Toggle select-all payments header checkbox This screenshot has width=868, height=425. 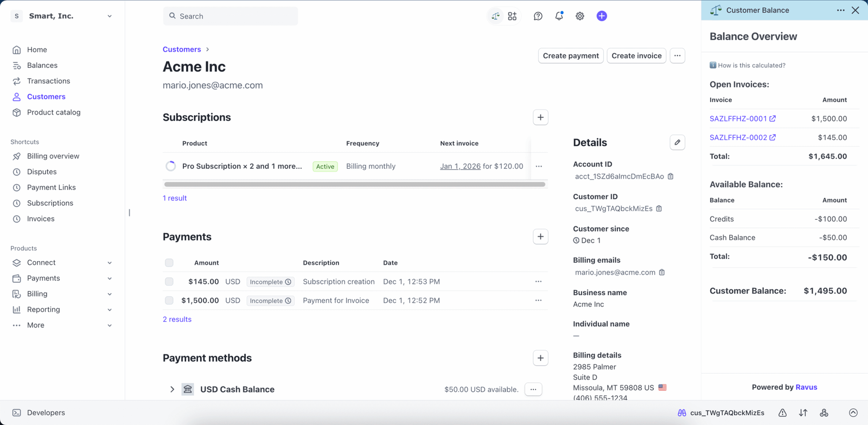pos(169,263)
